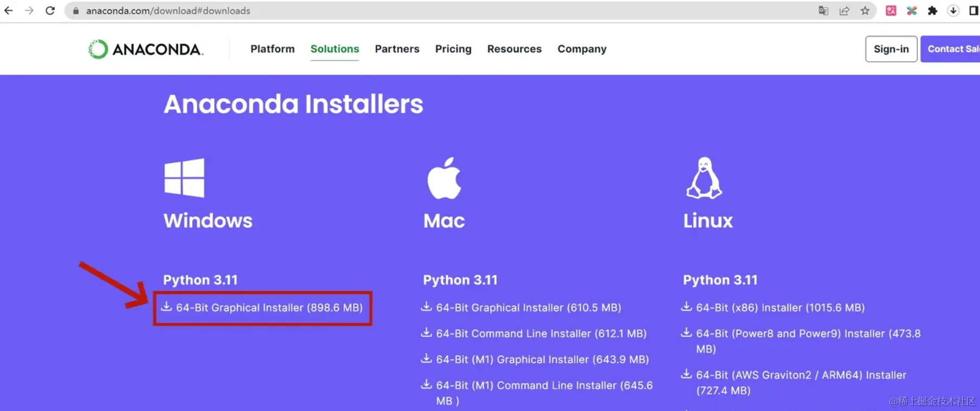The image size is (980, 411).
Task: Open the Platform menu
Action: click(273, 49)
